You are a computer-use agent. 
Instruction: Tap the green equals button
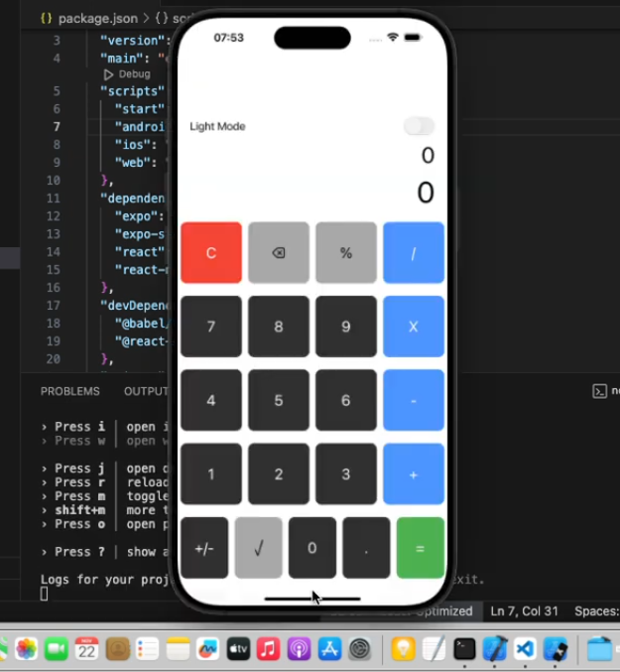[421, 548]
